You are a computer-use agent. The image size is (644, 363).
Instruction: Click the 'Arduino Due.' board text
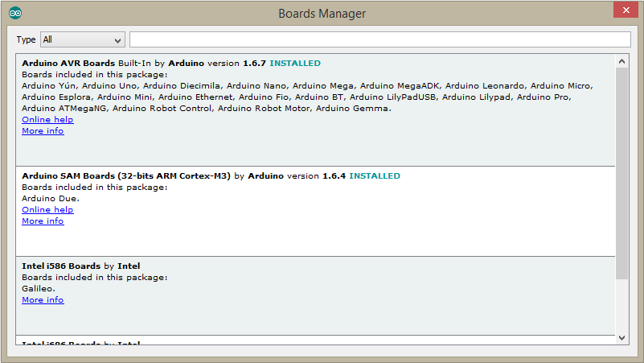click(51, 199)
